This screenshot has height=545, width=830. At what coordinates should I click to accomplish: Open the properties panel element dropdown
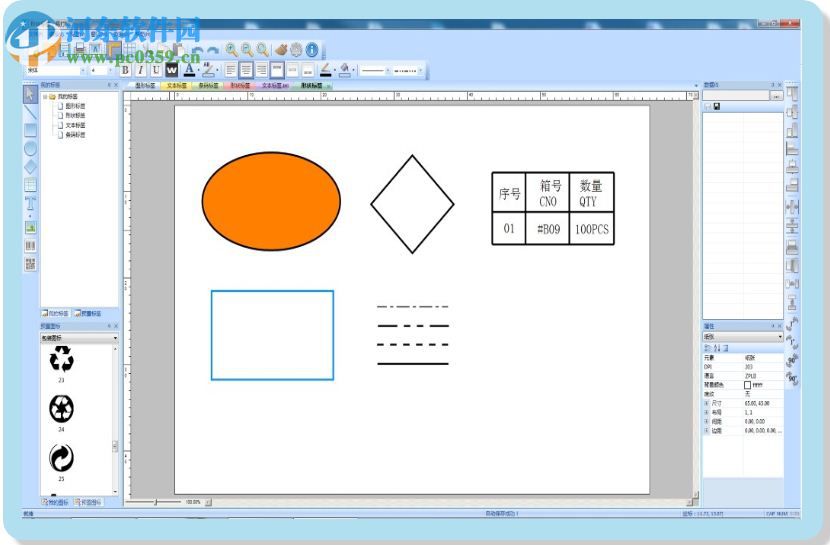[742, 337]
